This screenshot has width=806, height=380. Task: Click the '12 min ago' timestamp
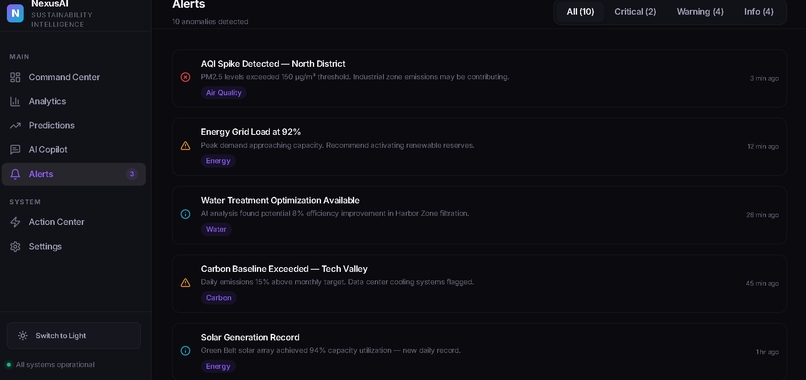[x=763, y=147]
